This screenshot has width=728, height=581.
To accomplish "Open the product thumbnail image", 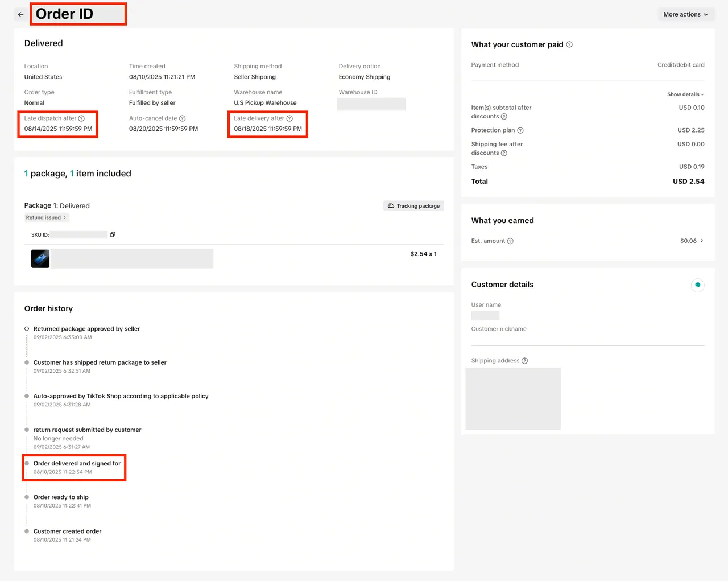I will [40, 258].
